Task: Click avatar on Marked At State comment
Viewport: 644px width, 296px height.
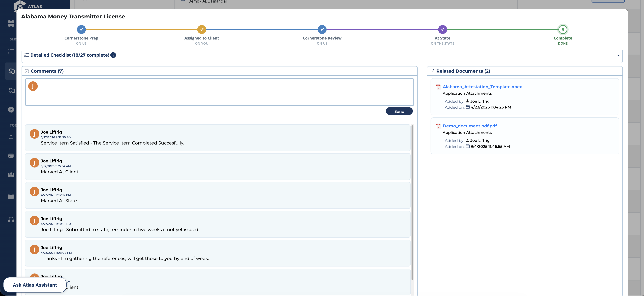Action: [x=35, y=192]
